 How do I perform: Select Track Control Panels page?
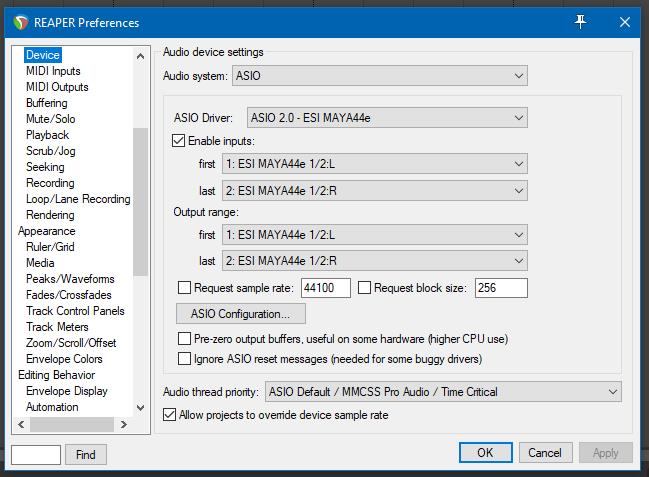click(x=75, y=311)
